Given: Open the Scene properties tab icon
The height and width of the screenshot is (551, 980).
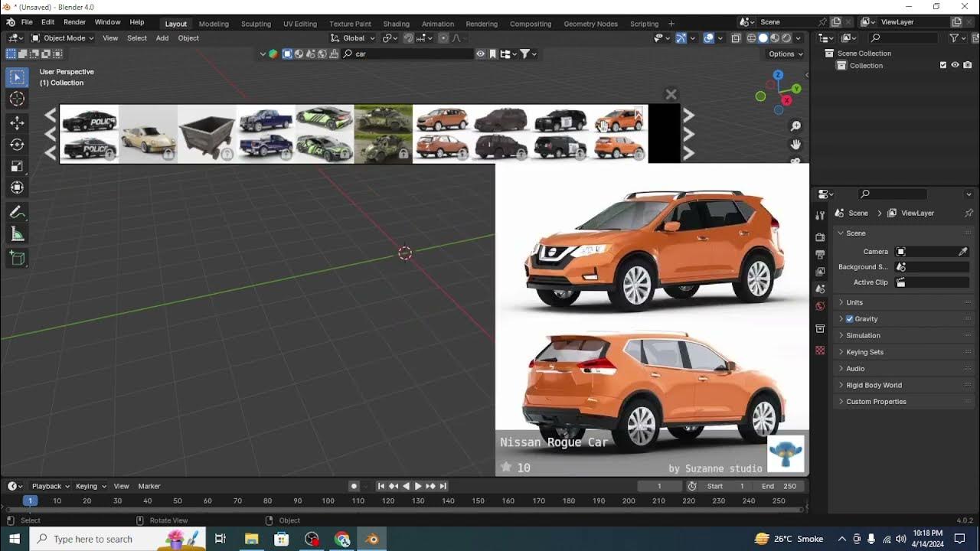Looking at the screenshot, I should pyautogui.click(x=820, y=289).
